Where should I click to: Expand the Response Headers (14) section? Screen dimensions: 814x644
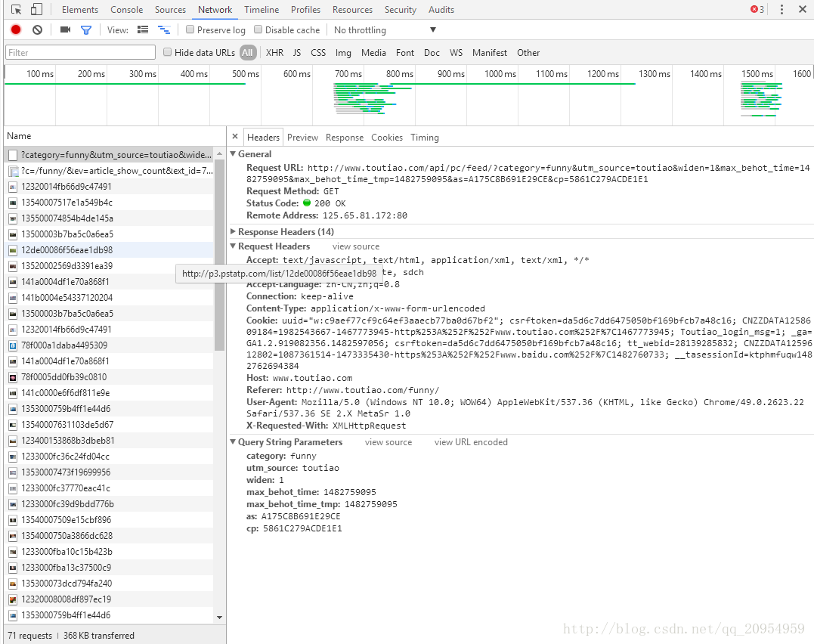pos(233,231)
